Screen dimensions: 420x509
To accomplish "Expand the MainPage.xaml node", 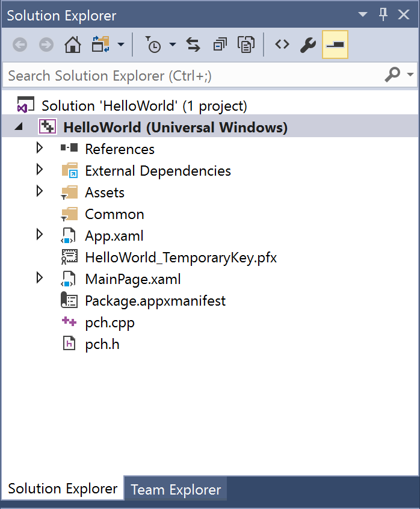I will [x=40, y=278].
